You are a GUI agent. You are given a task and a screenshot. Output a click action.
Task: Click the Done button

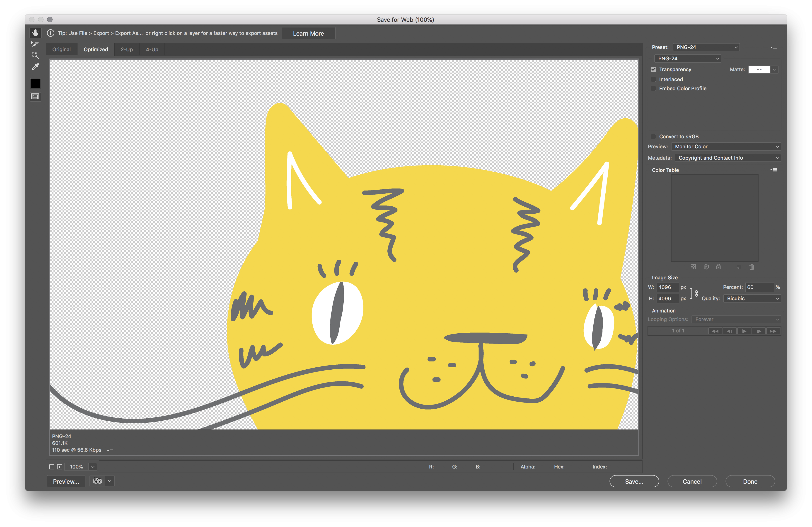(750, 481)
